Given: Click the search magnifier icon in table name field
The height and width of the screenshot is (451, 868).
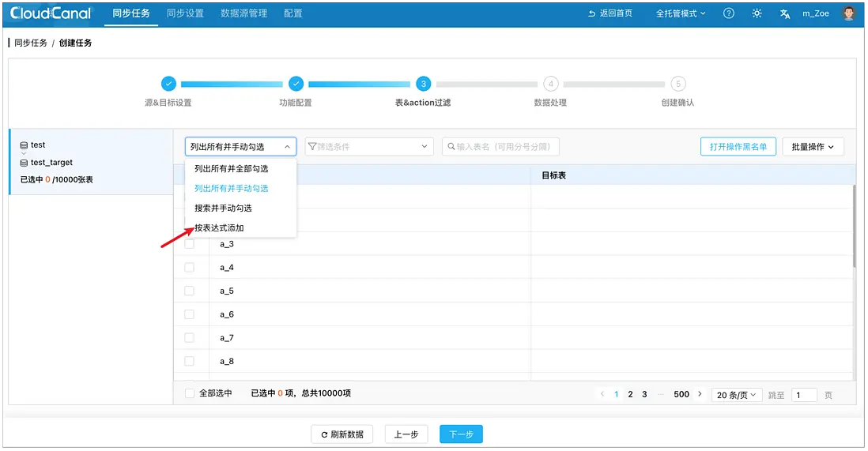Looking at the screenshot, I should [x=451, y=147].
